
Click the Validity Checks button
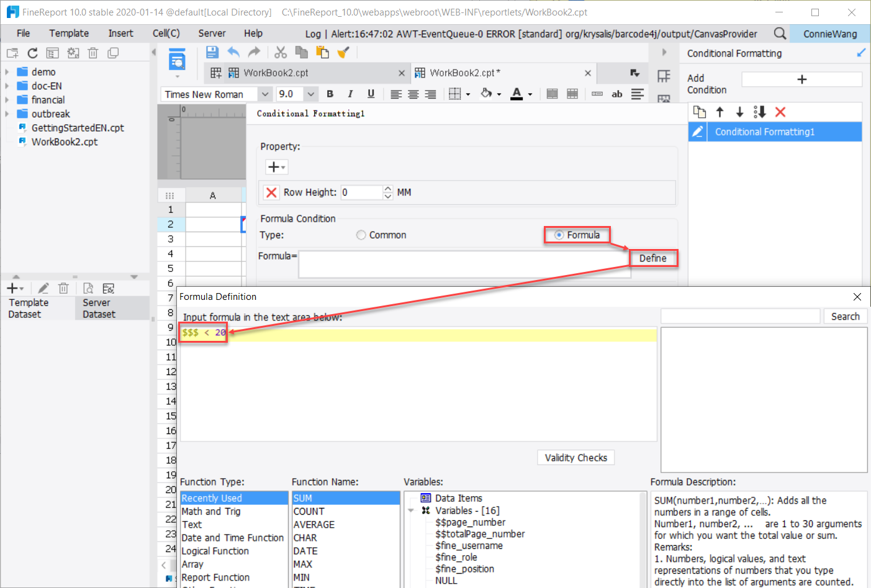(575, 457)
